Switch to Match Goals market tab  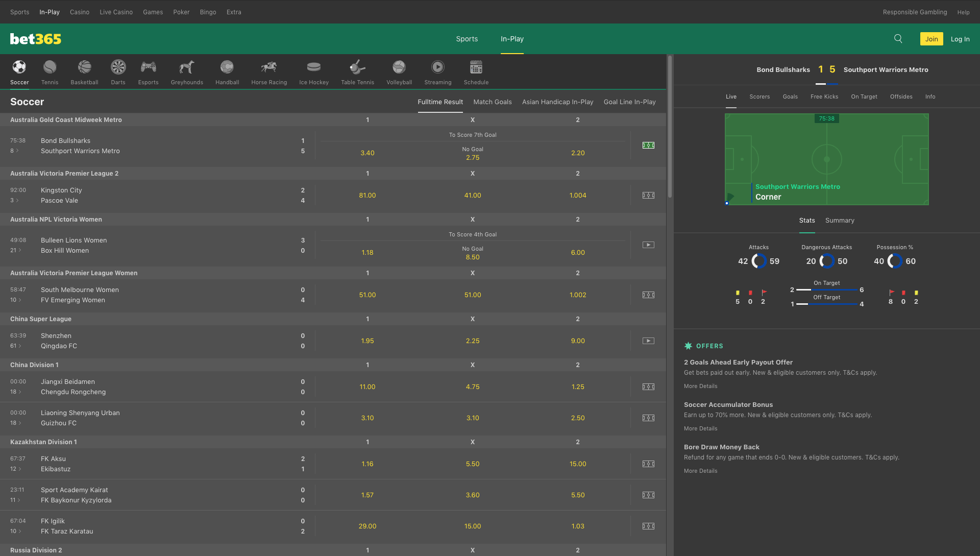point(493,102)
